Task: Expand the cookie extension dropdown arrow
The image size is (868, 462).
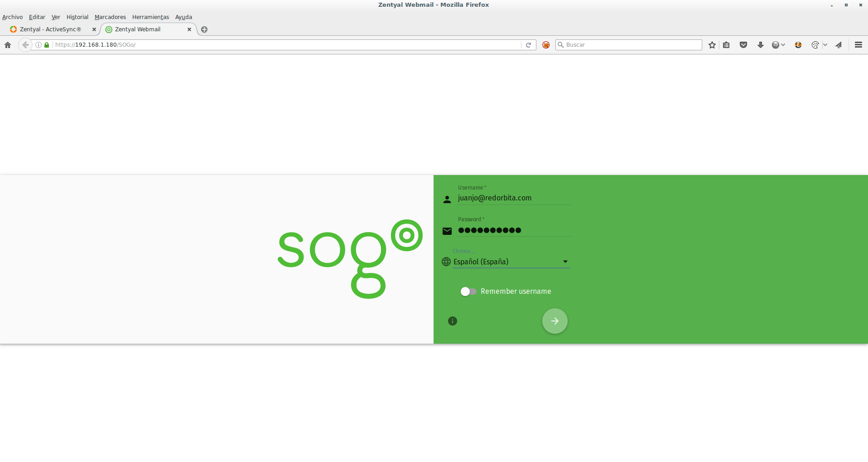Action: coord(825,45)
